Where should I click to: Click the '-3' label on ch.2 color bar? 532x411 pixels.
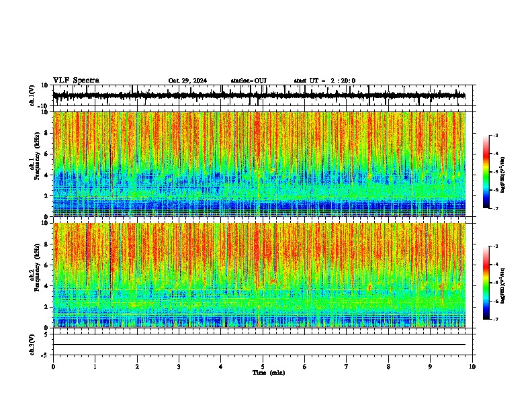[496, 246]
